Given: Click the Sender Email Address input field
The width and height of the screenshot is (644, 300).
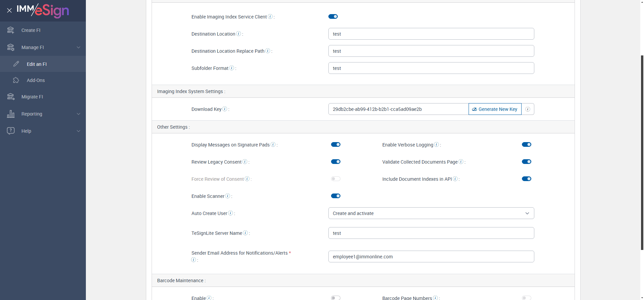Looking at the screenshot, I should click(431, 257).
